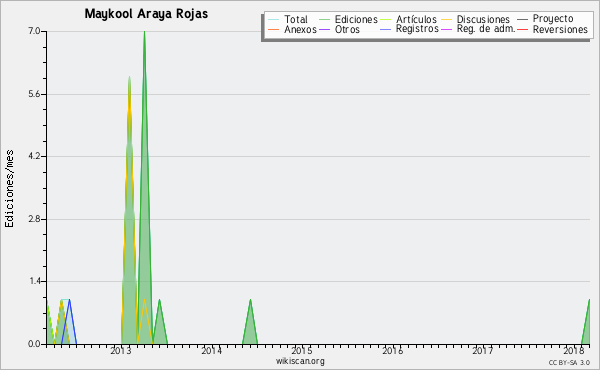Viewport: 600px width, 370px height.
Task: Click the 2015 x-axis label
Action: (x=302, y=350)
